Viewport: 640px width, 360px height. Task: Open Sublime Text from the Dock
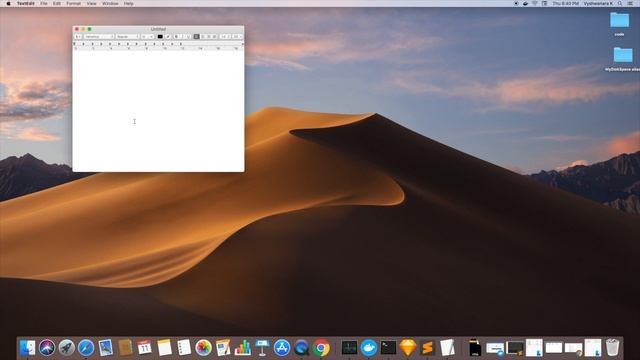pyautogui.click(x=427, y=348)
